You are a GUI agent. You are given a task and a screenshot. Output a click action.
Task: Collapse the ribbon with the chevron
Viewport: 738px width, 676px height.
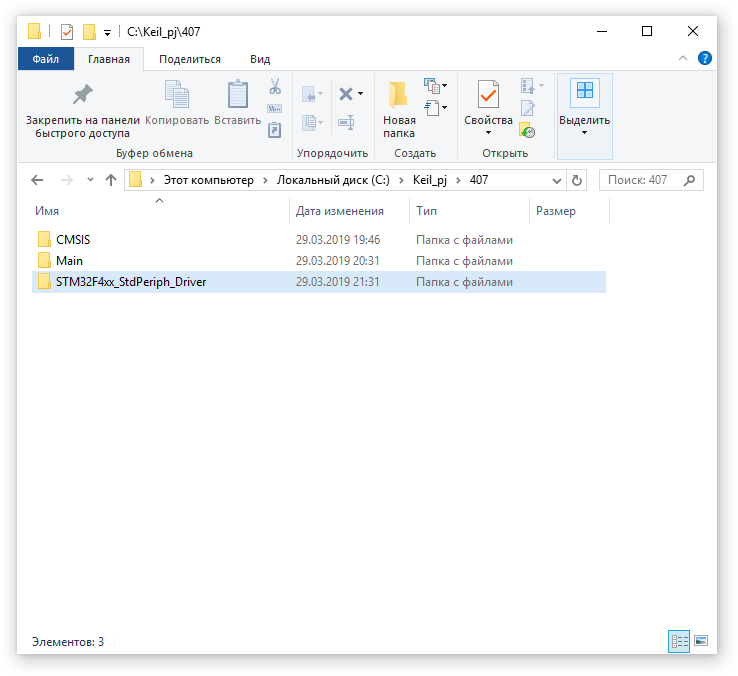[x=683, y=58]
